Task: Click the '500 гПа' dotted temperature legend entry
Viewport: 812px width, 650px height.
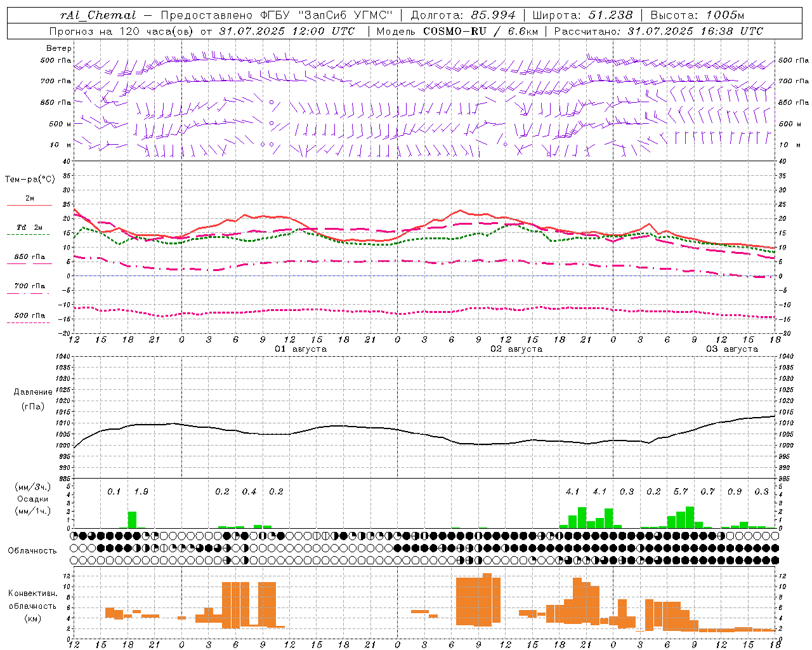Action: [29, 315]
